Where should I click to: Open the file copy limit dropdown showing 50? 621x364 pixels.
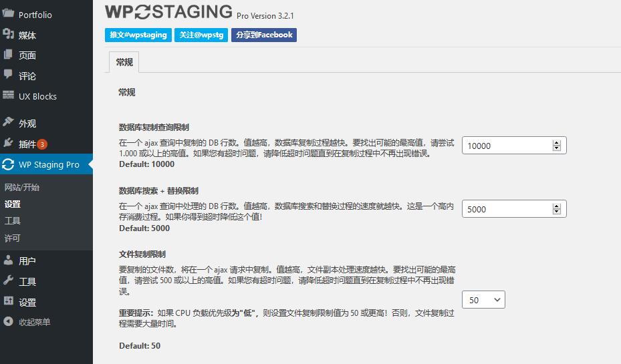[483, 300]
